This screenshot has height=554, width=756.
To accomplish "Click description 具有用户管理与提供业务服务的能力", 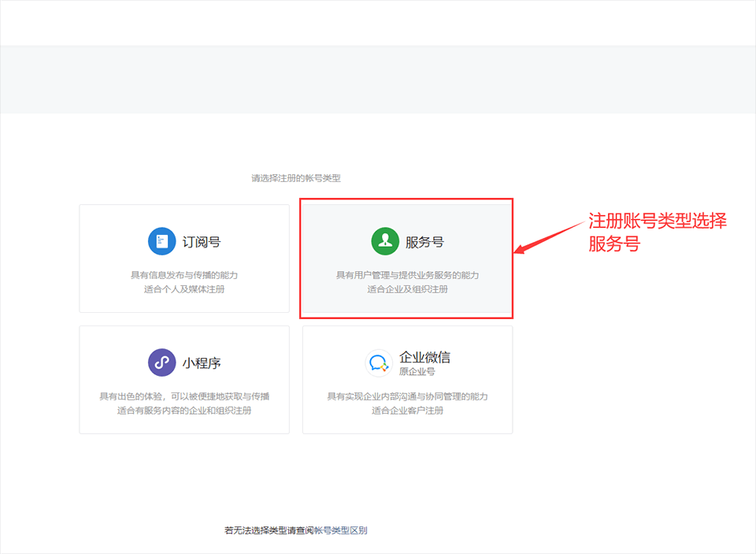I will coord(407,275).
